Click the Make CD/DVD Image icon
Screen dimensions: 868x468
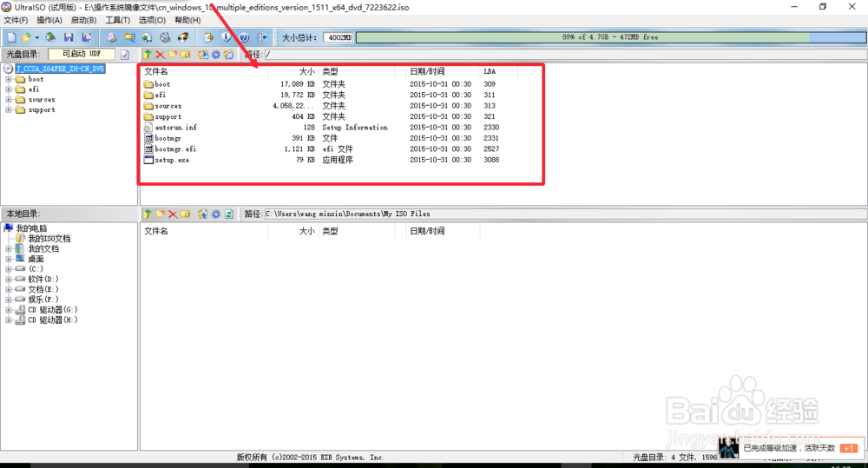112,37
